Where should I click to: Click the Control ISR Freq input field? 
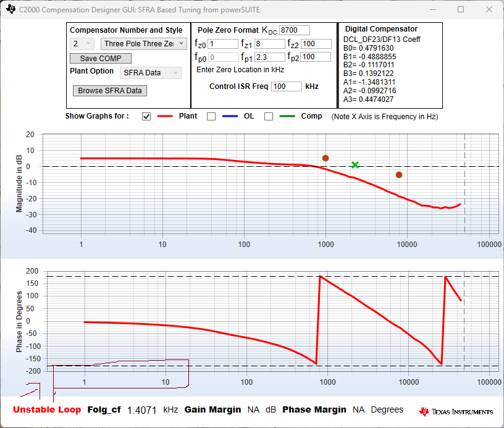pyautogui.click(x=287, y=86)
